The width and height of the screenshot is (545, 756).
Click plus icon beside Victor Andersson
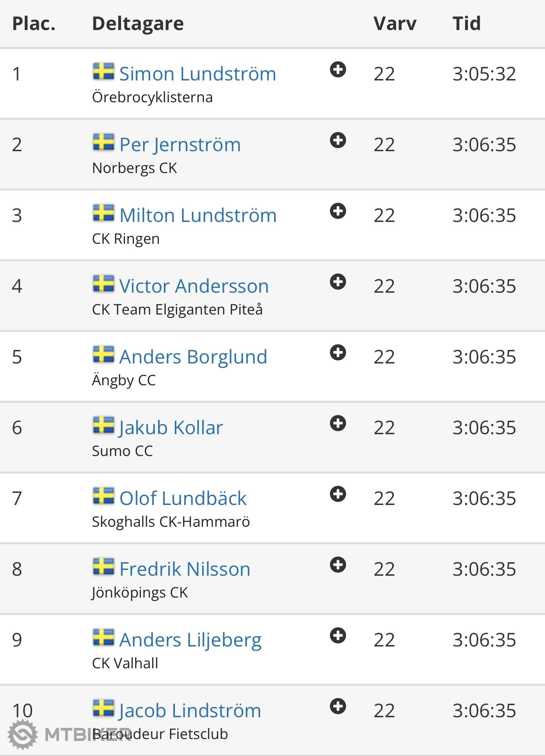(x=338, y=282)
